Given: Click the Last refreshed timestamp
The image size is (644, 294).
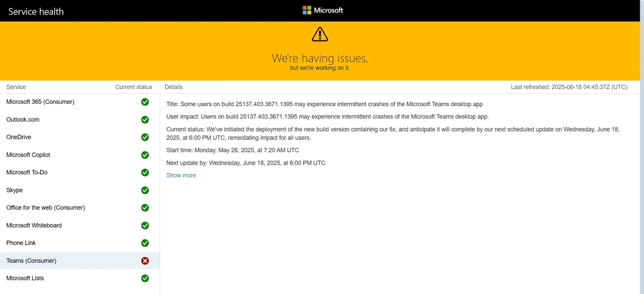Looking at the screenshot, I should (569, 87).
